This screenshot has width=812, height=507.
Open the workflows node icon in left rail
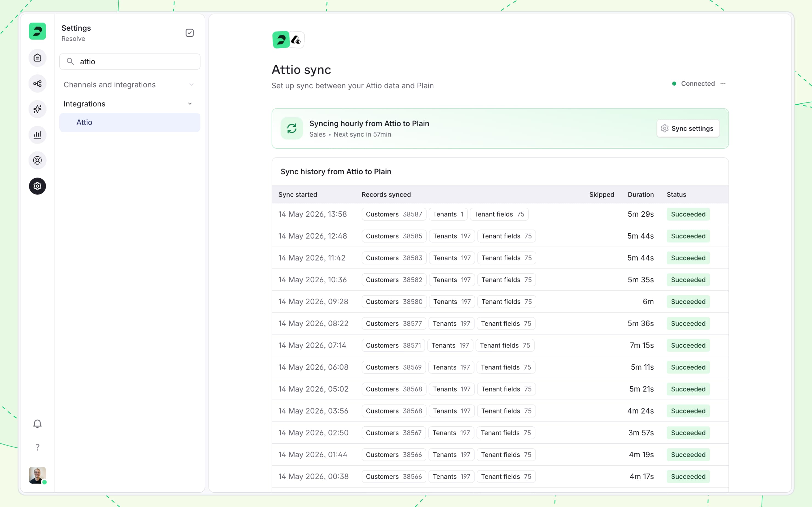37,83
